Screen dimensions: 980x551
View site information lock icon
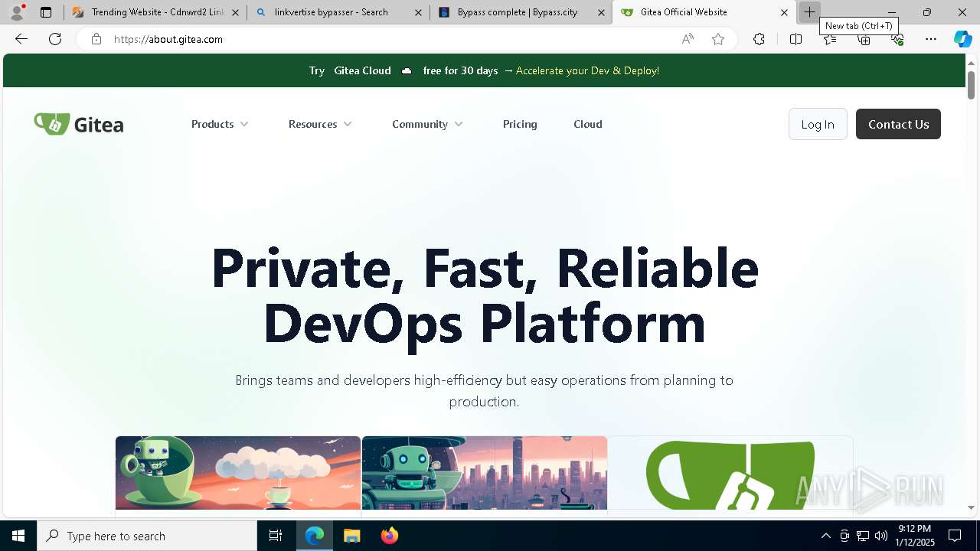pyautogui.click(x=96, y=39)
